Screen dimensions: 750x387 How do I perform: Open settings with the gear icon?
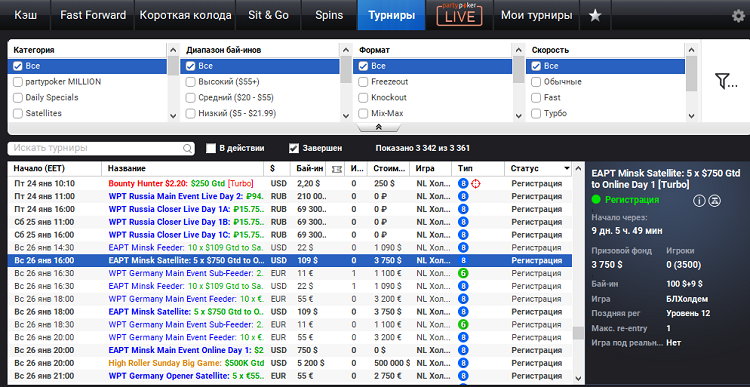pos(738,15)
